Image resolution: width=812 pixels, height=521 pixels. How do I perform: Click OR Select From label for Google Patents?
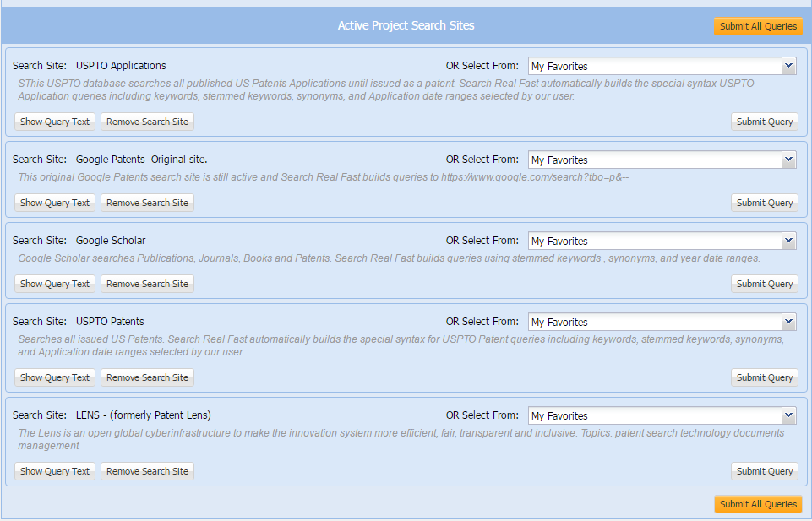point(482,160)
